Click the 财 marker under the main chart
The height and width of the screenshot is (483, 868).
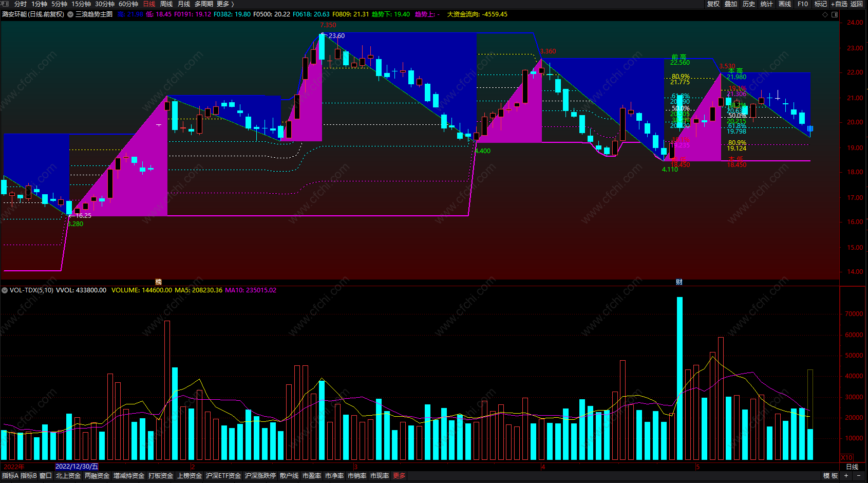(x=679, y=282)
